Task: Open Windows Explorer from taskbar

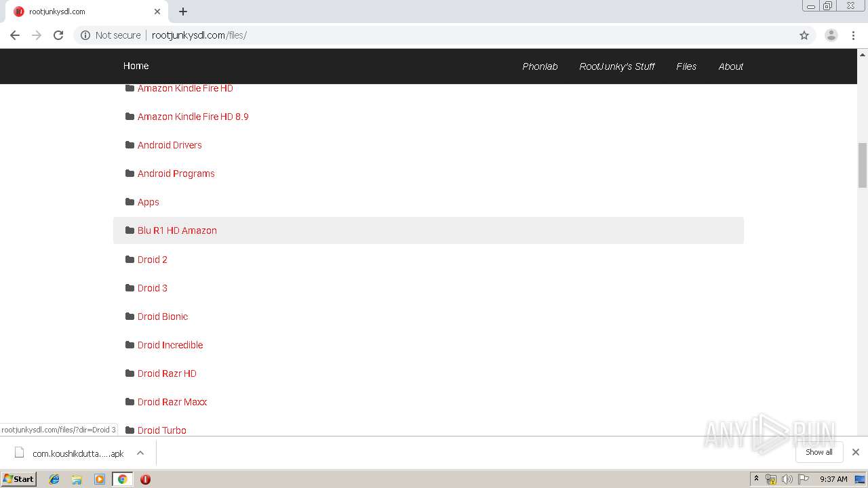Action: click(x=77, y=479)
